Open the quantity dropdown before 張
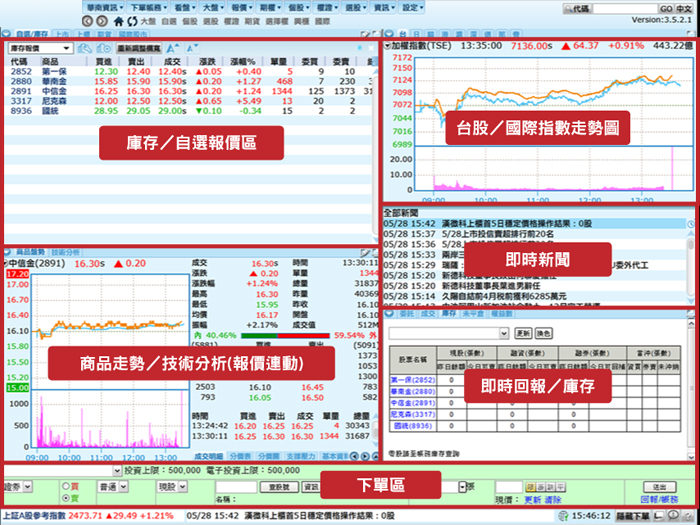The image size is (700, 525). pyautogui.click(x=462, y=487)
